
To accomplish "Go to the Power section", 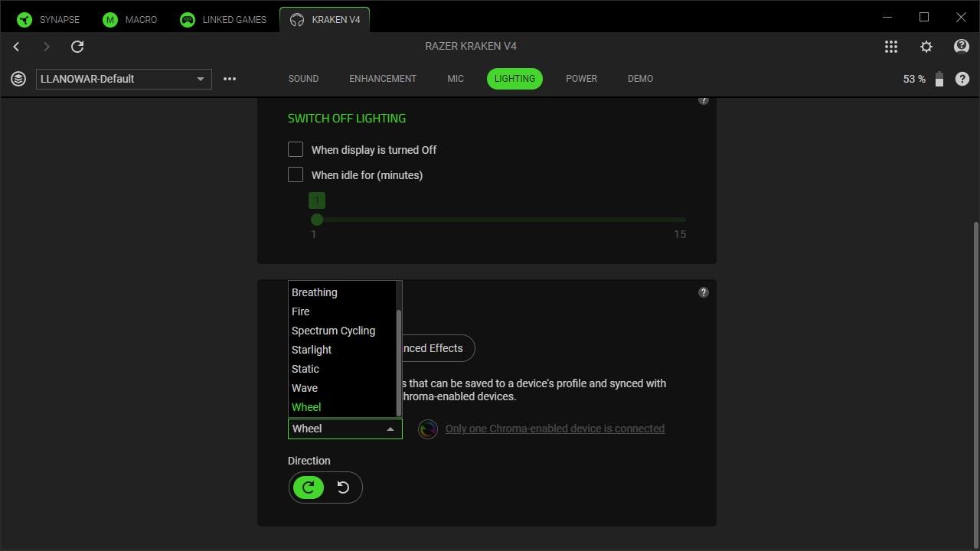I will [581, 79].
